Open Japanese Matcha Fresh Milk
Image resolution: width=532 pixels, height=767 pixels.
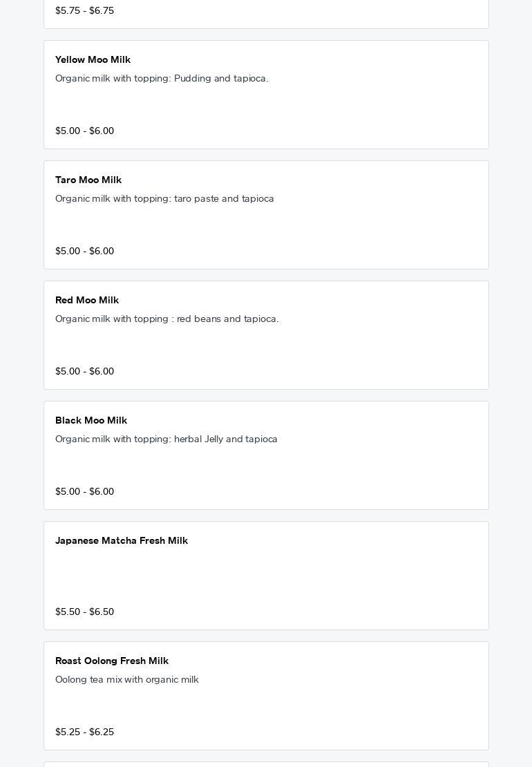(x=122, y=541)
